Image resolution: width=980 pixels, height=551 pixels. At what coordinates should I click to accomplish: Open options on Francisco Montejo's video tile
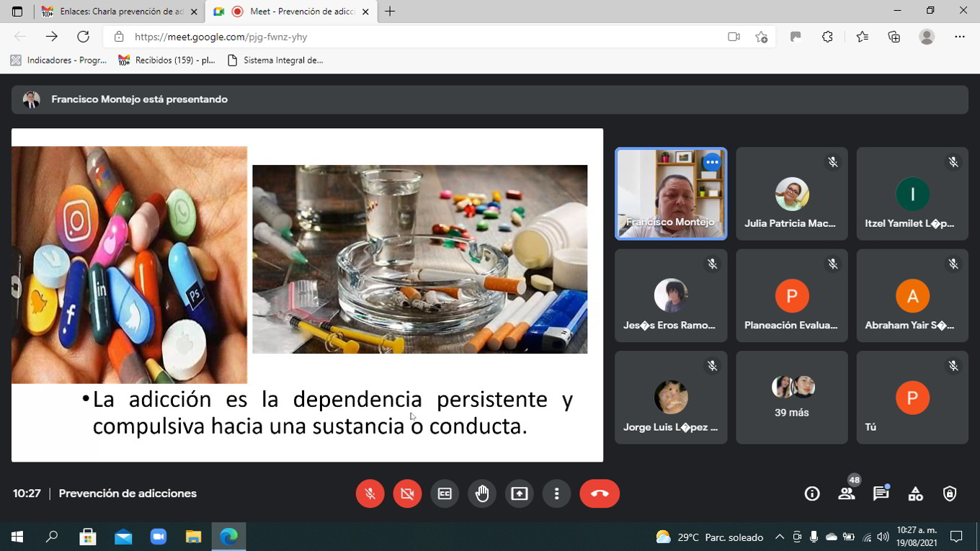click(712, 162)
